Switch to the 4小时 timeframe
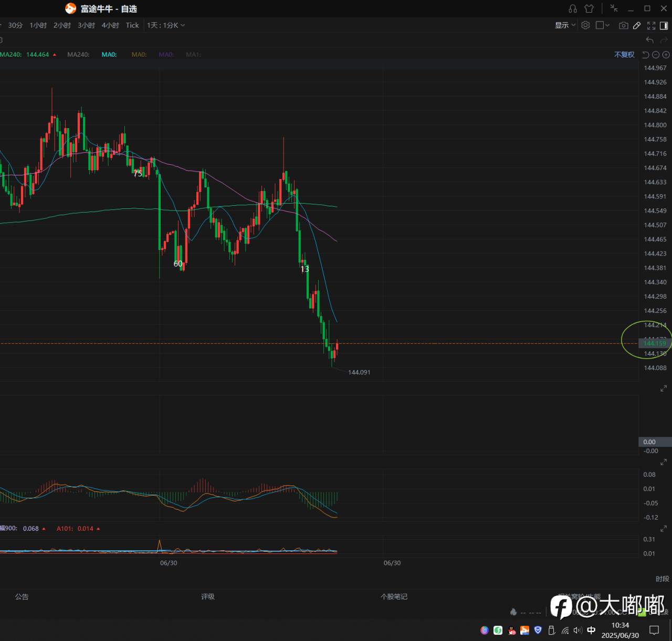The width and height of the screenshot is (672, 641). (x=110, y=25)
